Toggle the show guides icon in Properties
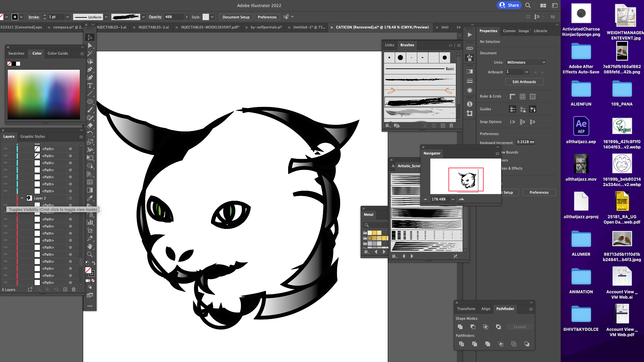 [513, 109]
